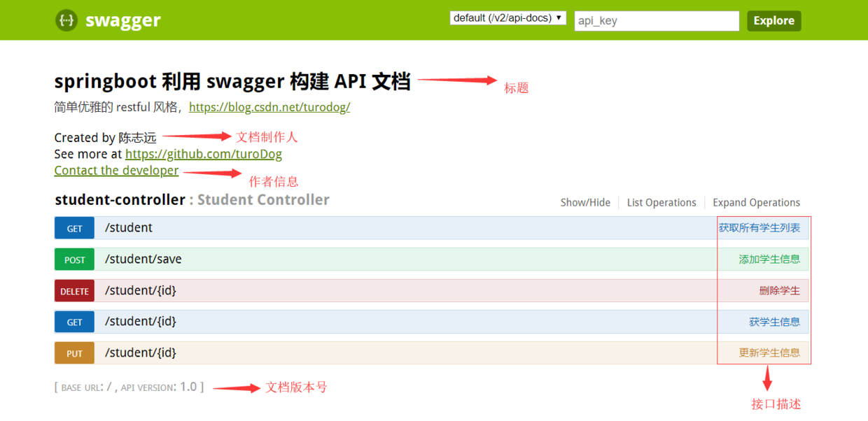Click the page title springboot 利用 swagger
Screen dimensions: 868x421
pos(232,82)
